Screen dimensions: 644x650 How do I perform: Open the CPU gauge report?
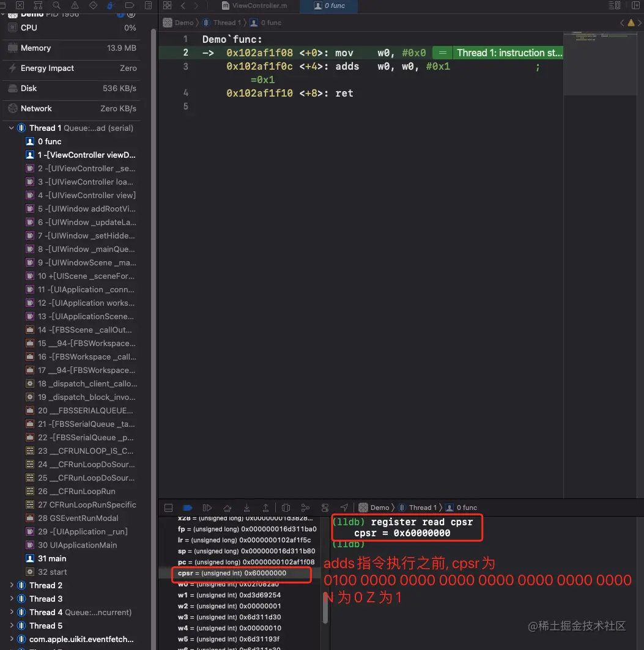(x=72, y=28)
